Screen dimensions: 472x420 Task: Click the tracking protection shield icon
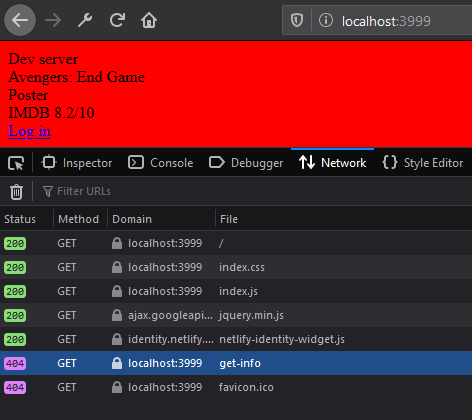297,21
